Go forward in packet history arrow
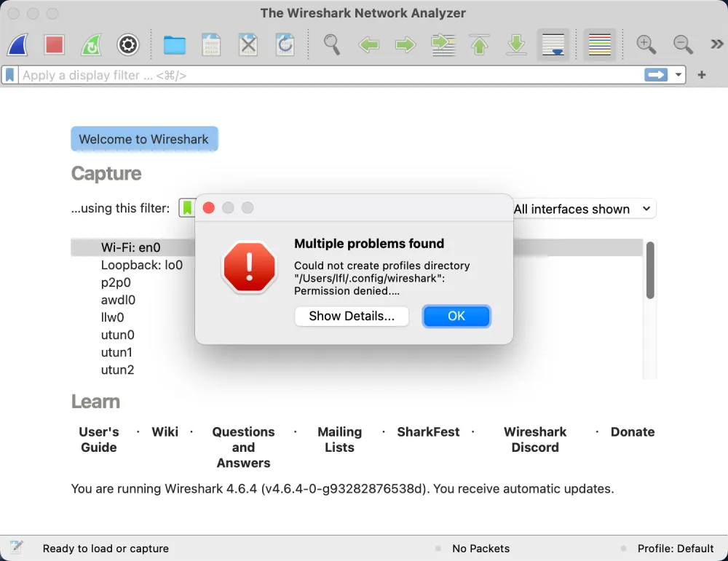This screenshot has width=728, height=561. (405, 45)
